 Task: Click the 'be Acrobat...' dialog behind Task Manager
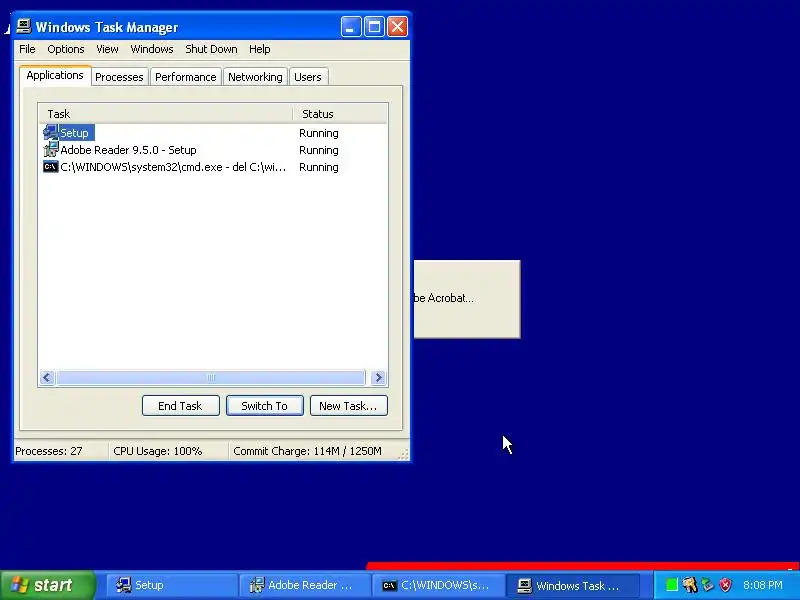pos(467,299)
